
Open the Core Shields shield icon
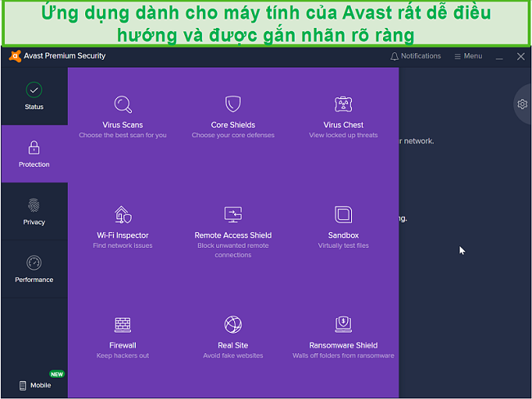click(232, 104)
